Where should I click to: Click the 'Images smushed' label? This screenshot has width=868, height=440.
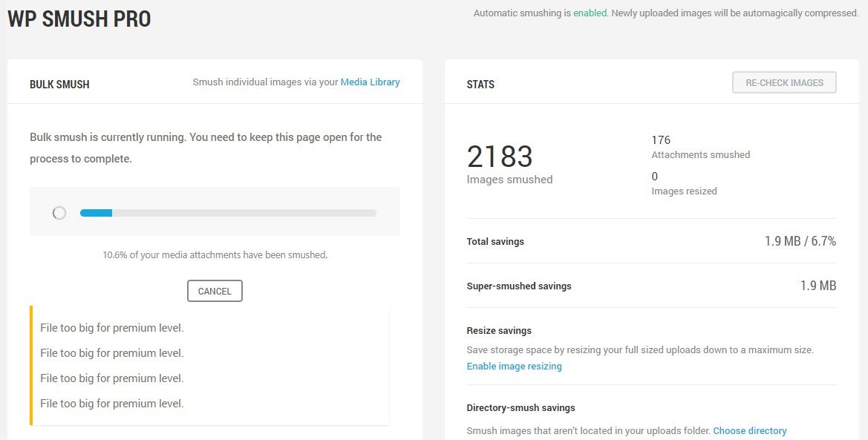509,180
